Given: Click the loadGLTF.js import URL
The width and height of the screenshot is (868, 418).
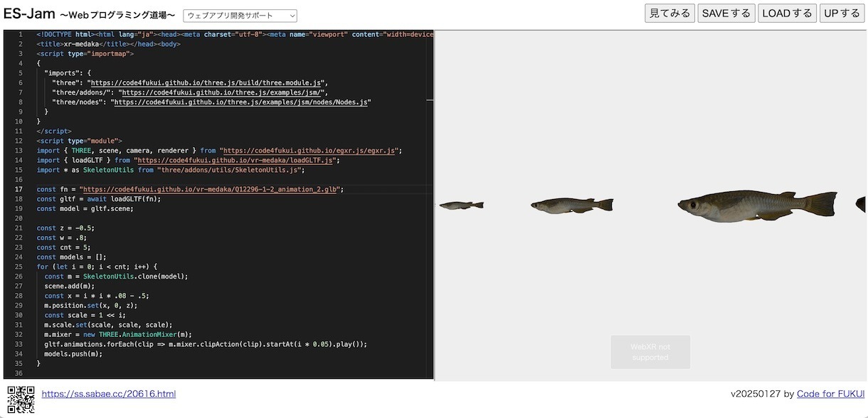Looking at the screenshot, I should 234,161.
